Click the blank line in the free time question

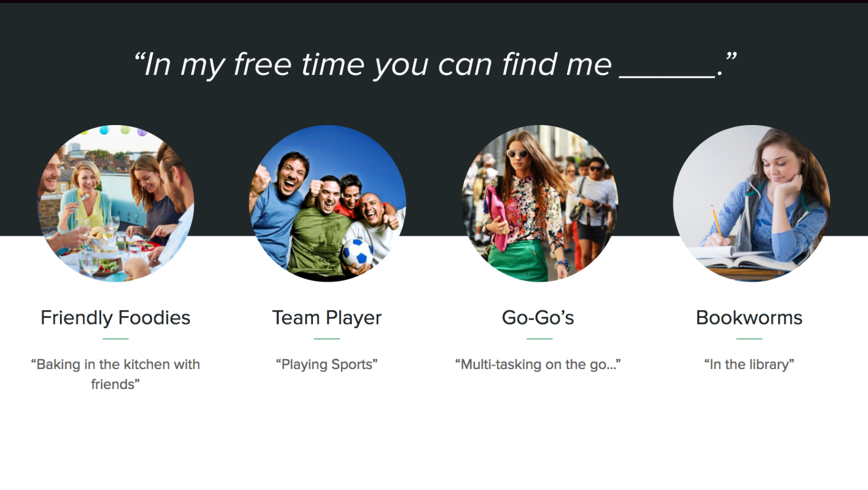(667, 76)
